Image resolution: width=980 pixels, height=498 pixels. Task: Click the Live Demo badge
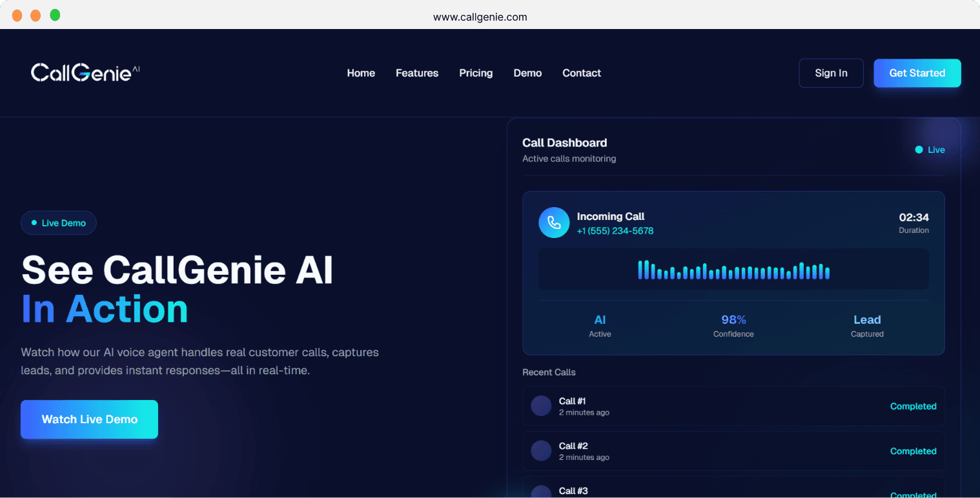pyautogui.click(x=59, y=223)
